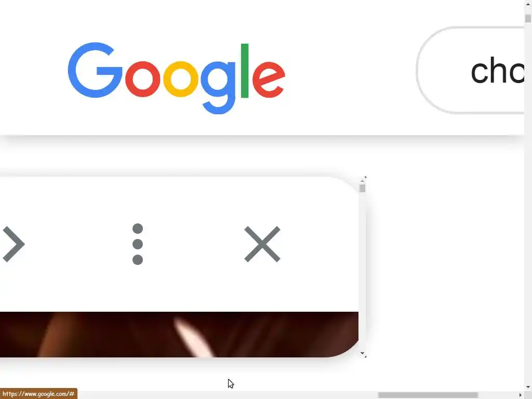
Task: Go to the next image with the chevron arrow
Action: pyautogui.click(x=13, y=244)
